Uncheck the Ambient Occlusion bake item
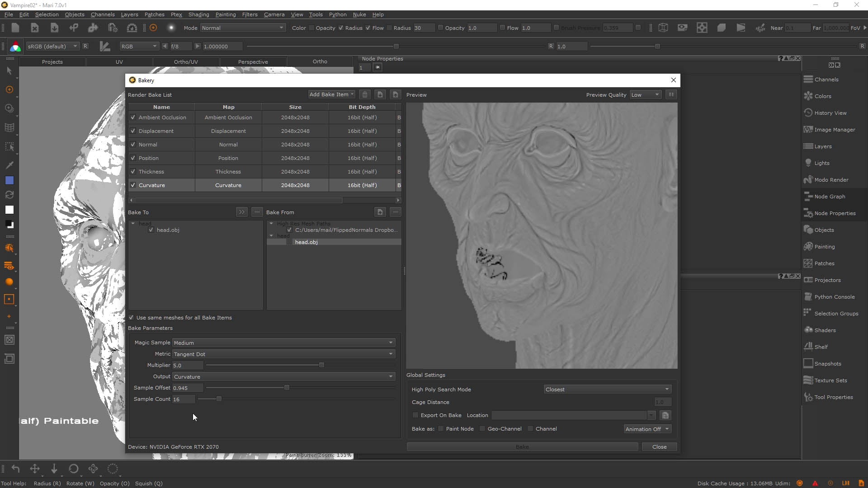Viewport: 868px width, 488px height. click(133, 117)
